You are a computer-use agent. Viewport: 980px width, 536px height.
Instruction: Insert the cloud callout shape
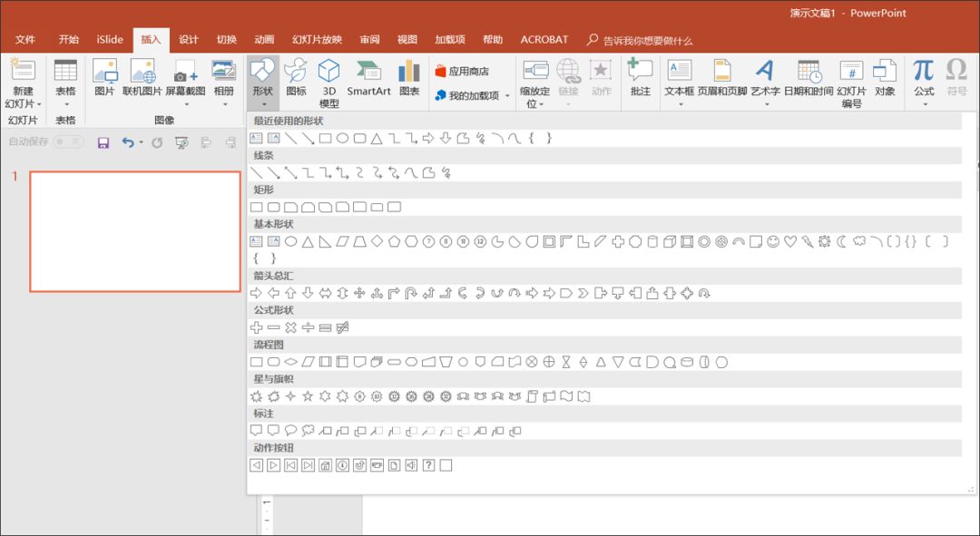308,431
